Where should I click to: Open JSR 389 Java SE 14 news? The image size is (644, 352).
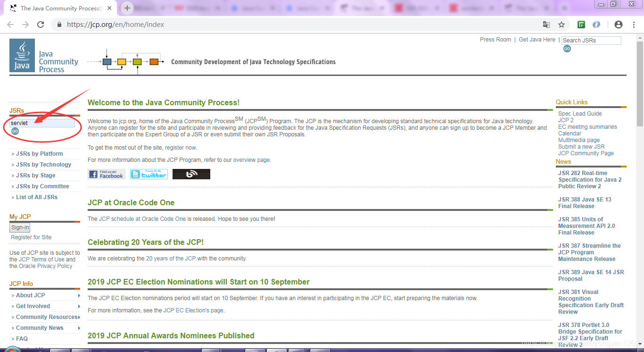pyautogui.click(x=591, y=276)
